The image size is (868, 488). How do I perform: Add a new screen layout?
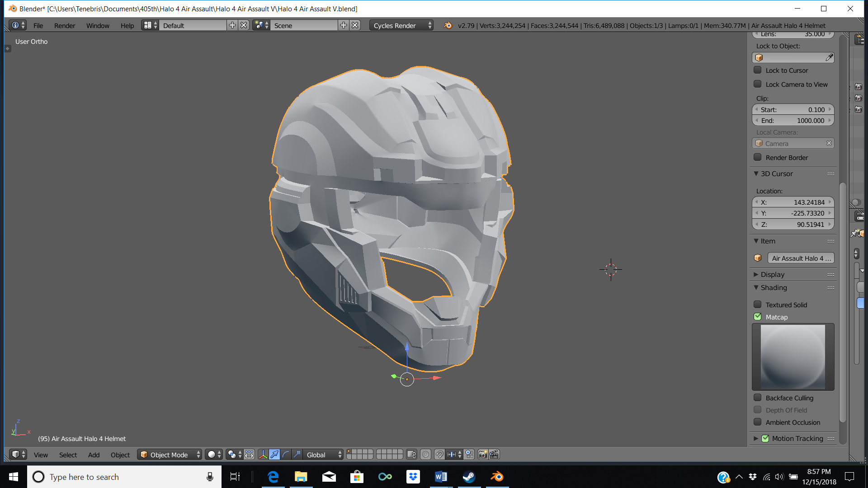tap(232, 25)
